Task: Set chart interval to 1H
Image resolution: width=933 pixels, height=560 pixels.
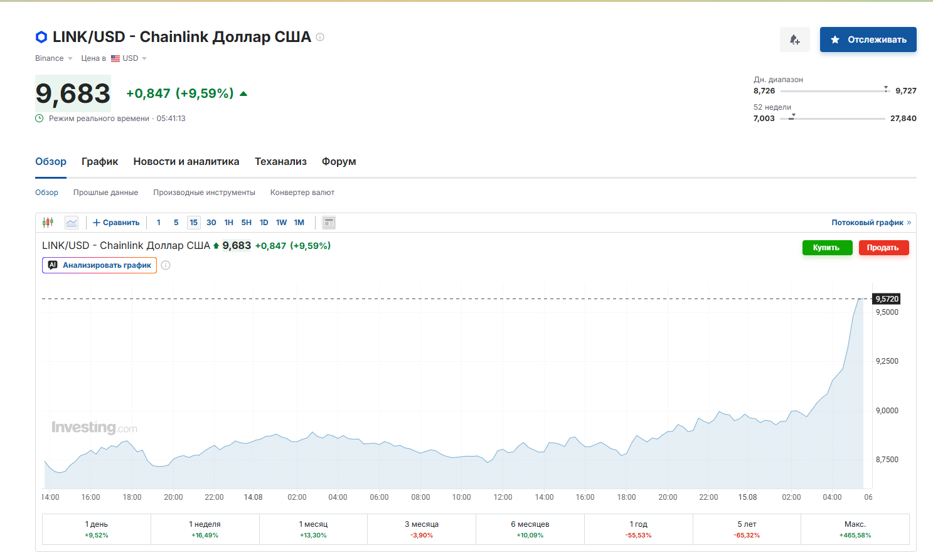Action: [229, 223]
